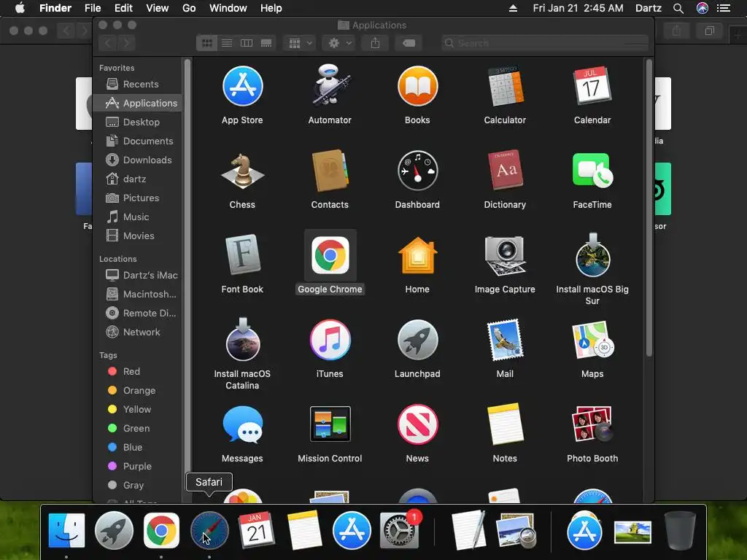Click the Share button in Finder toolbar
This screenshot has height=560, width=747.
click(376, 43)
